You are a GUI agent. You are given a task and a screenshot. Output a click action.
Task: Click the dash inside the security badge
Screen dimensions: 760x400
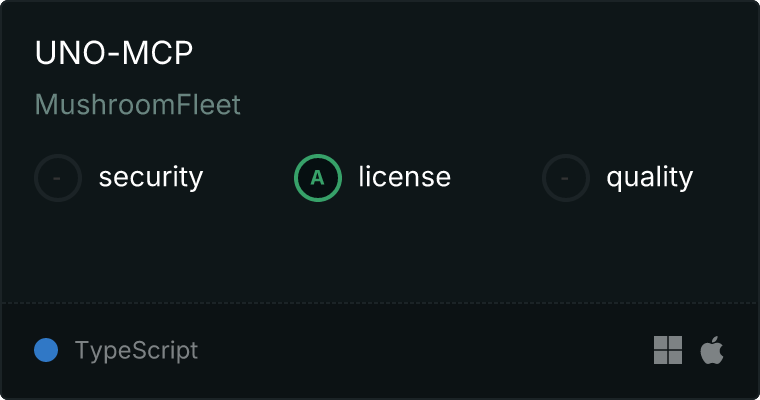pyautogui.click(x=58, y=178)
